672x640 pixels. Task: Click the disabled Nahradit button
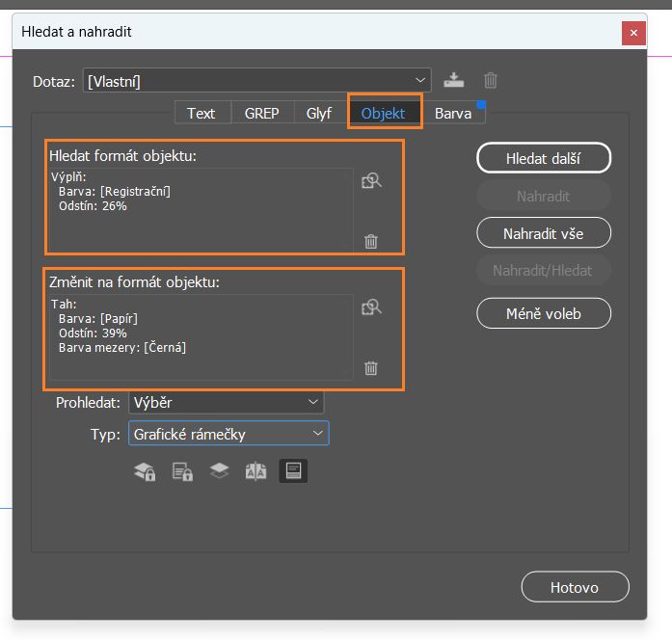click(x=544, y=196)
